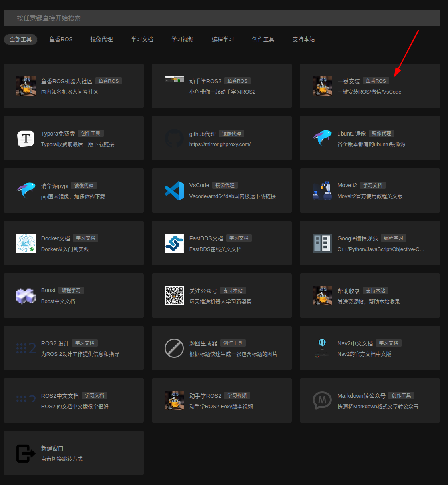Viewport: 448px width, 485px height.
Task: Open the Typora免费版 title link
Action: click(58, 134)
